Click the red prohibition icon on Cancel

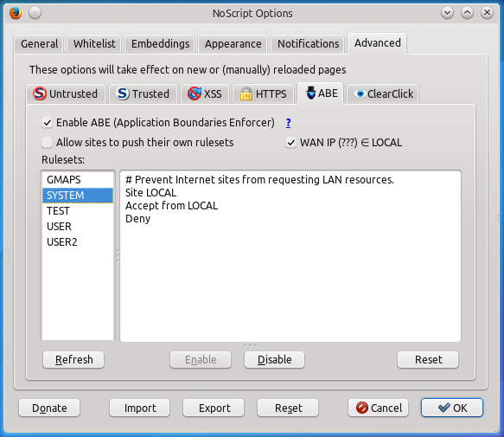pos(362,408)
